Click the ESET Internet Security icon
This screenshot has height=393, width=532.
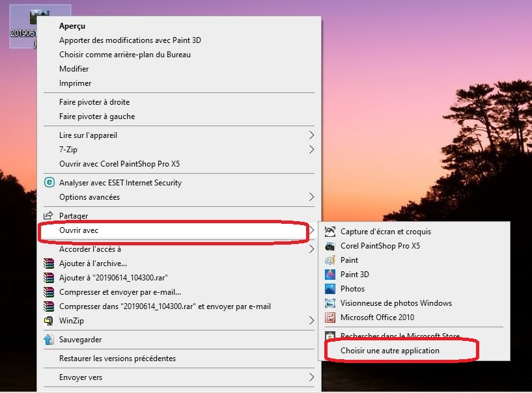tap(49, 182)
